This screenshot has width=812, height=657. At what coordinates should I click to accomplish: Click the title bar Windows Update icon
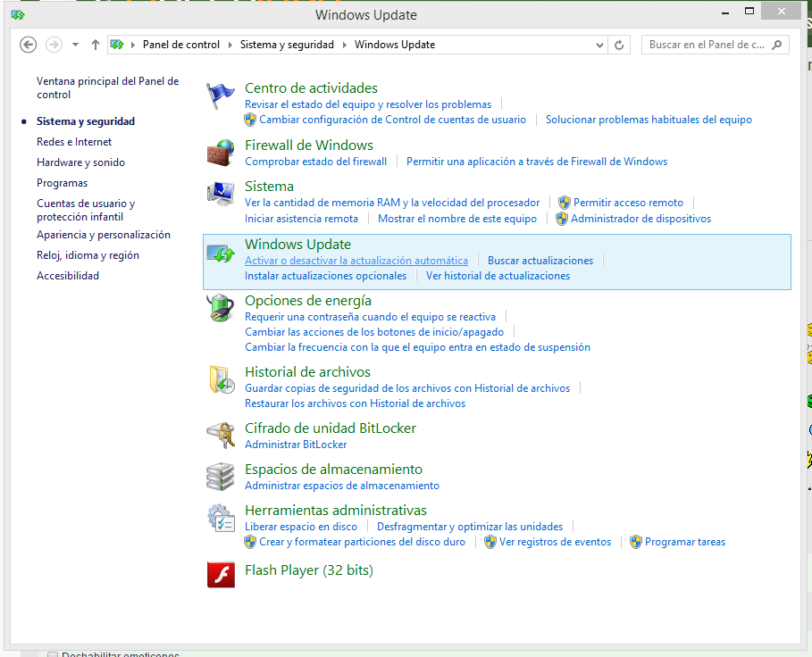[18, 15]
